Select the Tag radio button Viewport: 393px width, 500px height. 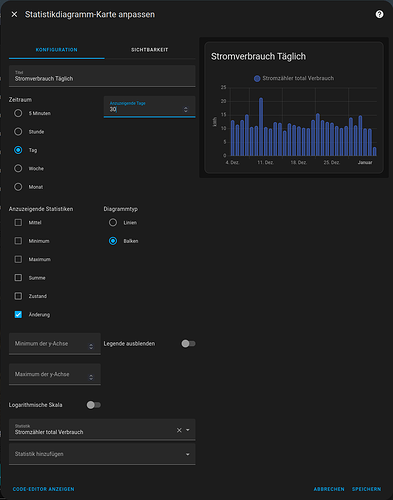coord(18,150)
